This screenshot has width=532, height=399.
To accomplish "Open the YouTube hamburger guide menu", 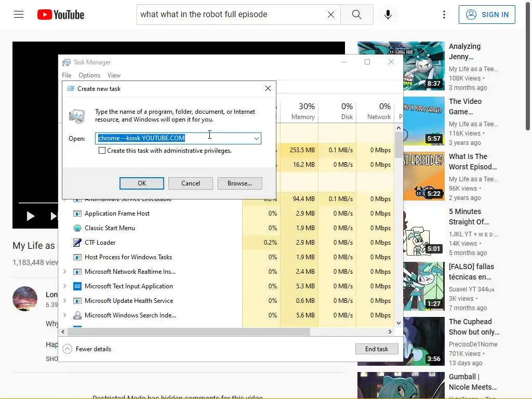I will point(19,15).
